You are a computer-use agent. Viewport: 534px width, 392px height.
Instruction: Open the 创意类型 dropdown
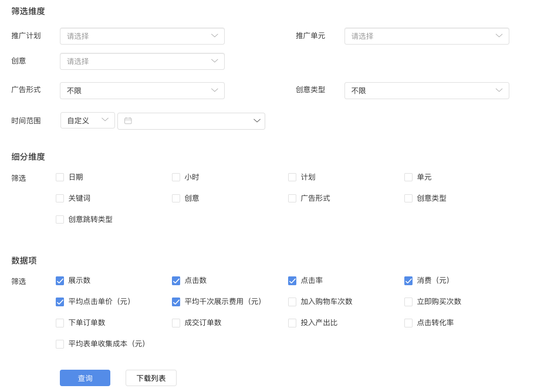(427, 90)
